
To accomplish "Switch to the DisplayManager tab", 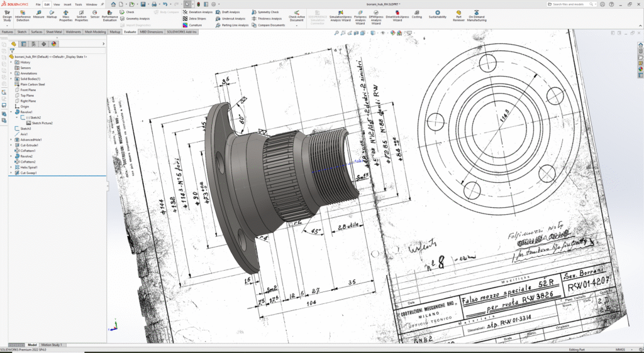I will coord(54,44).
